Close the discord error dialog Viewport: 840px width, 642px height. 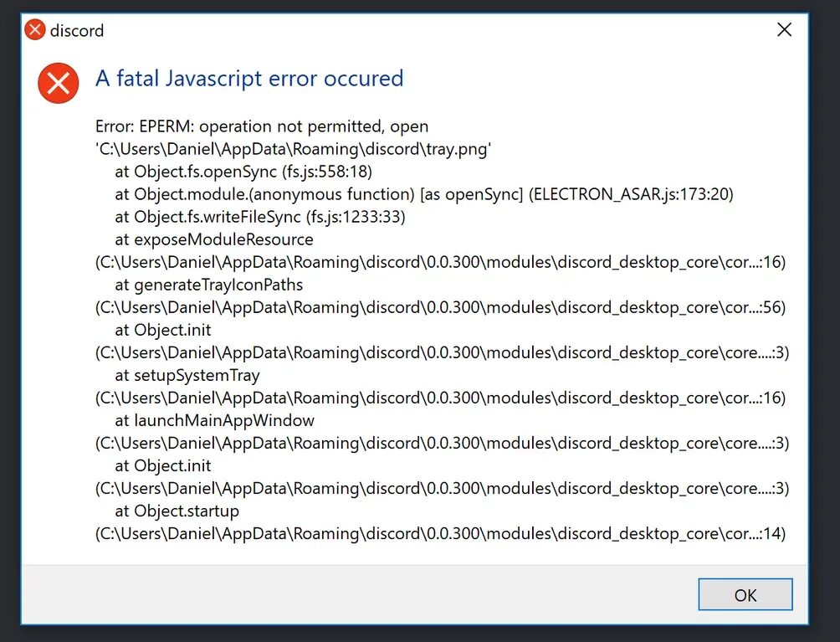784,30
